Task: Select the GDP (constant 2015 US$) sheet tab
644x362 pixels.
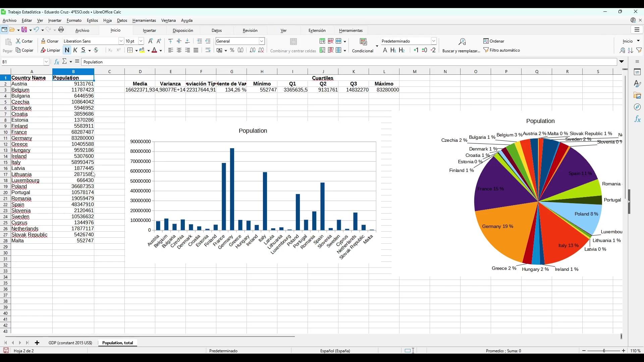Action: [x=70, y=343]
